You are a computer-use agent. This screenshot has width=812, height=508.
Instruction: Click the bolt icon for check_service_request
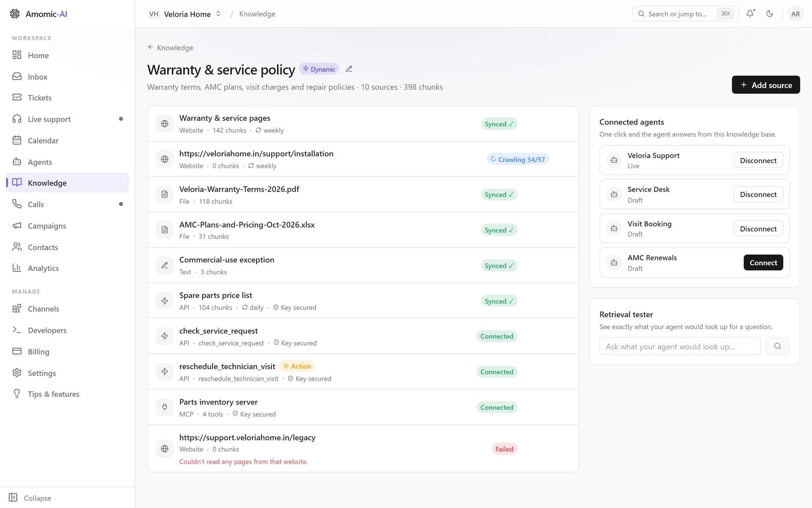point(165,336)
